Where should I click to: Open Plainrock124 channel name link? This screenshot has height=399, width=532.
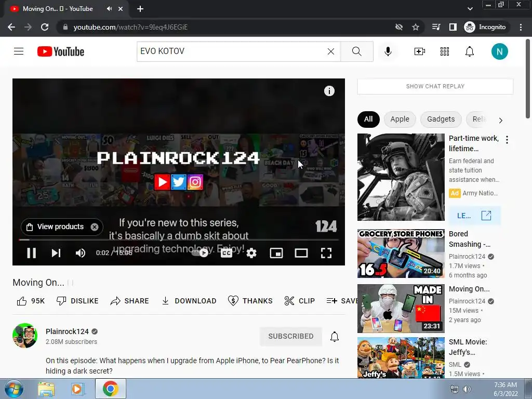pyautogui.click(x=67, y=331)
